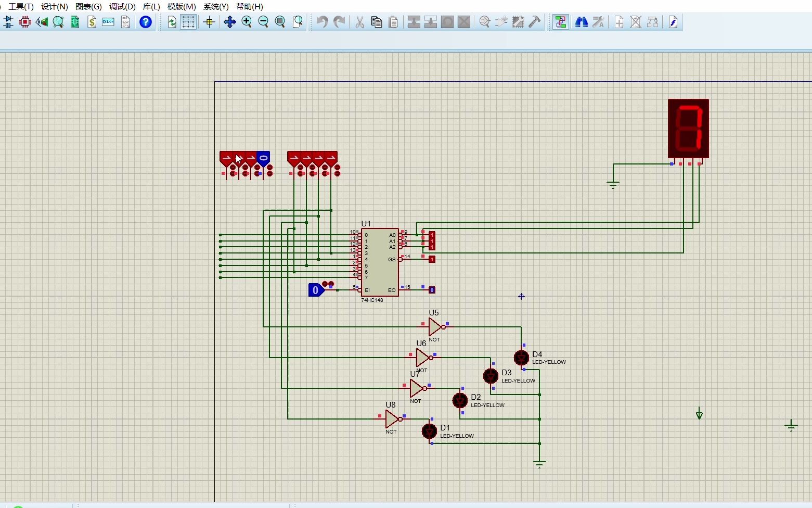Toggle the wire autorouter button
The width and height of the screenshot is (812, 508).
pos(560,22)
